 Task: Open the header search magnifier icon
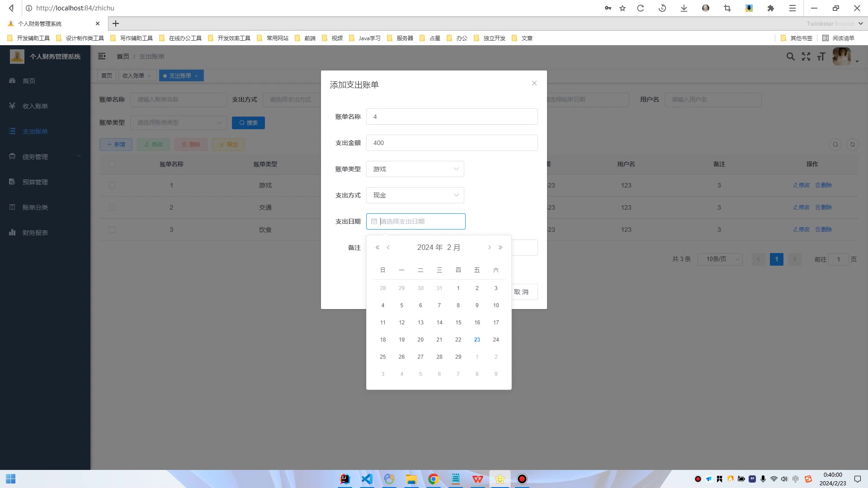click(790, 56)
